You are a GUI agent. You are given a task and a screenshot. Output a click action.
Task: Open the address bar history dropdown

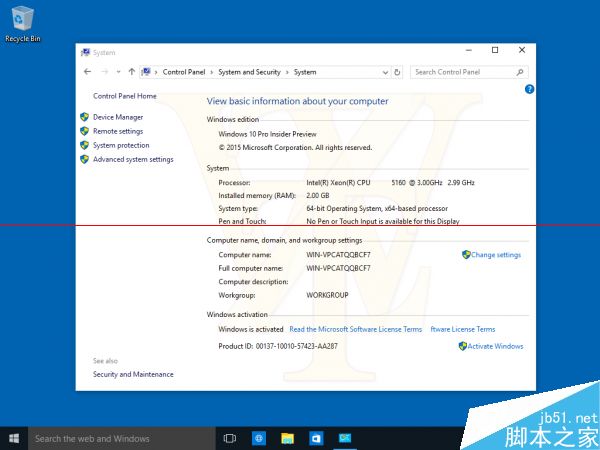pos(385,72)
